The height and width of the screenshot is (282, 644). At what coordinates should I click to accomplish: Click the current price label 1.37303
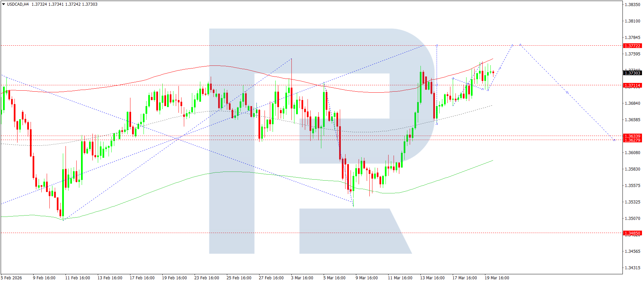tap(632, 73)
